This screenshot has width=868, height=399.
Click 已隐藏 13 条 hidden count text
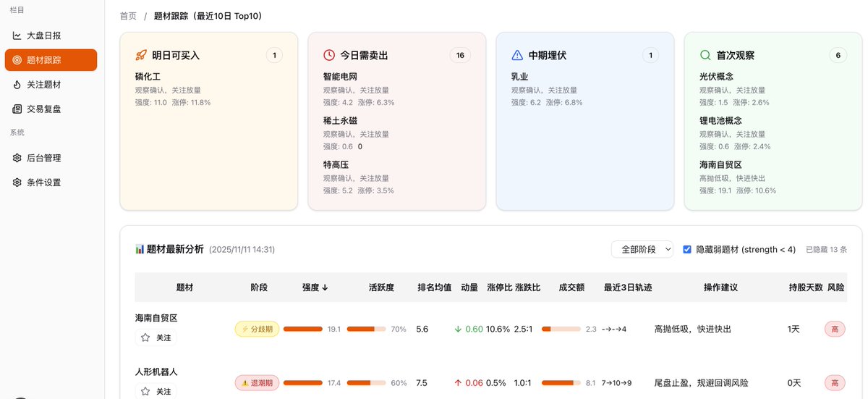tap(826, 249)
